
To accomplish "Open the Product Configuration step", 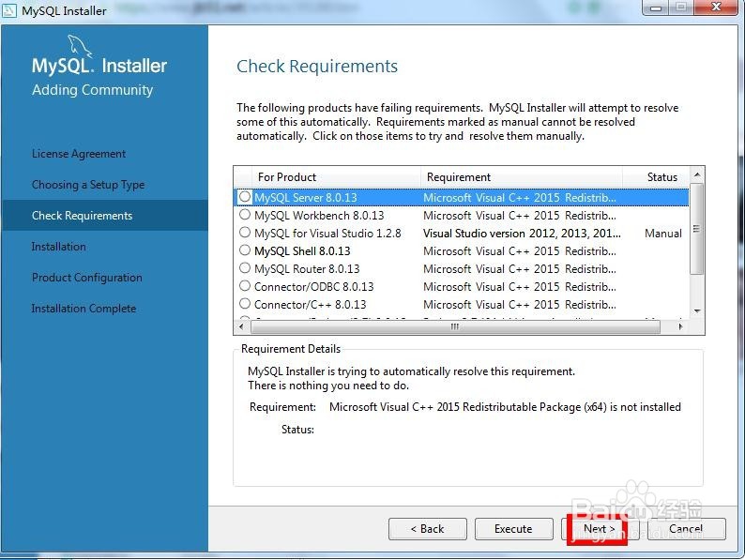I will [87, 278].
